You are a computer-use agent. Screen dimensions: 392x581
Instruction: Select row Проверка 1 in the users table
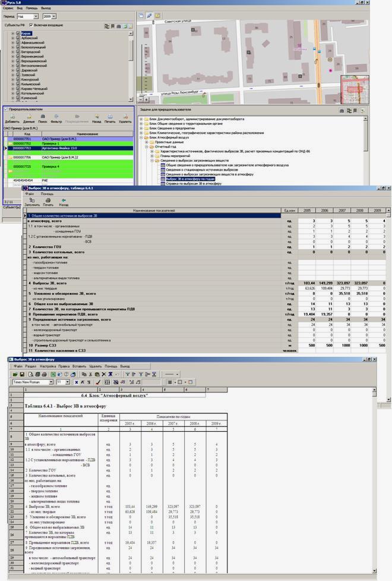[53, 143]
